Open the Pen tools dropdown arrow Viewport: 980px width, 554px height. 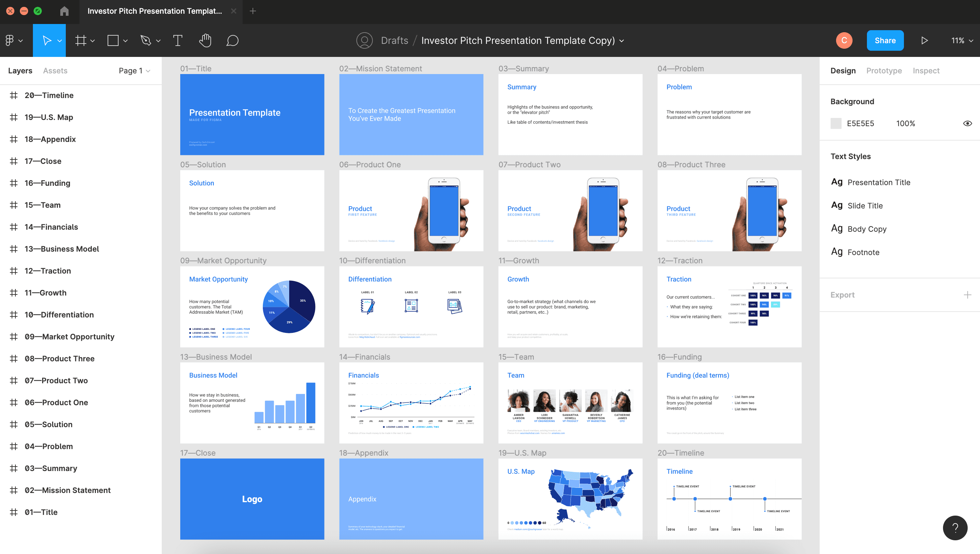(158, 41)
